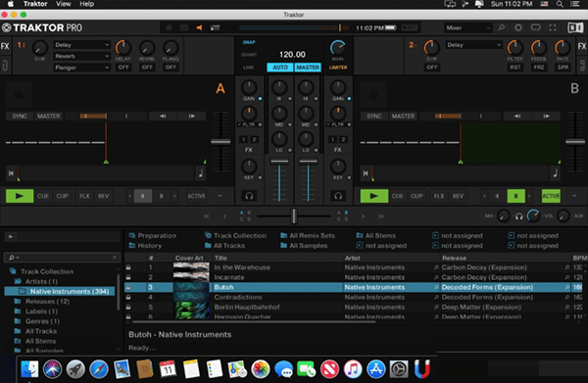Screen dimensions: 588x383
Task: Click the double-left crossfader arrow
Action: pyautogui.click(x=206, y=216)
